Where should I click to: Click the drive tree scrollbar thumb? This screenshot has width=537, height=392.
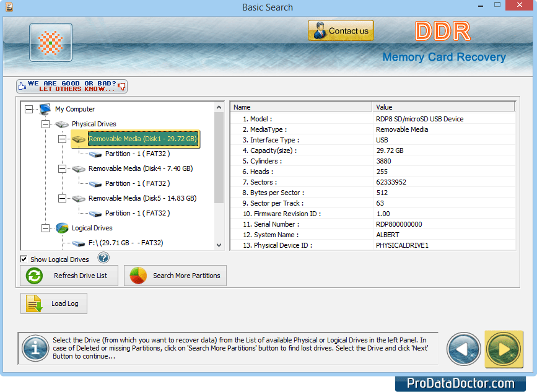(x=219, y=157)
